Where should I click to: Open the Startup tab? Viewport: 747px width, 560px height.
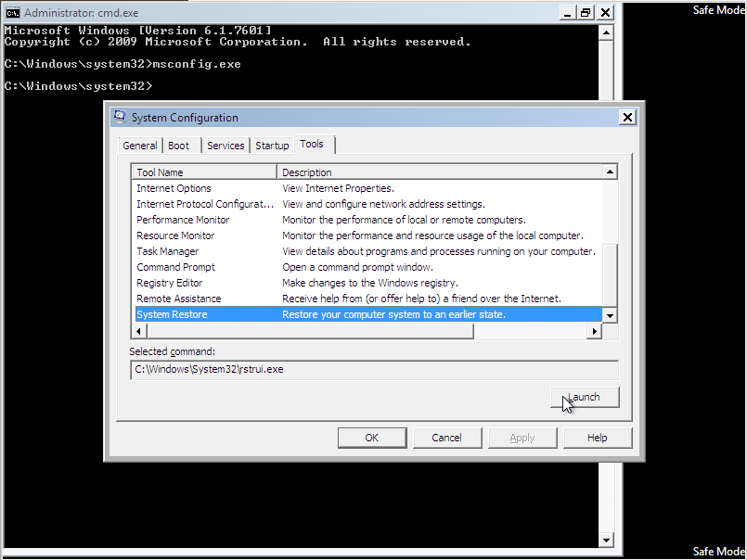tap(272, 146)
